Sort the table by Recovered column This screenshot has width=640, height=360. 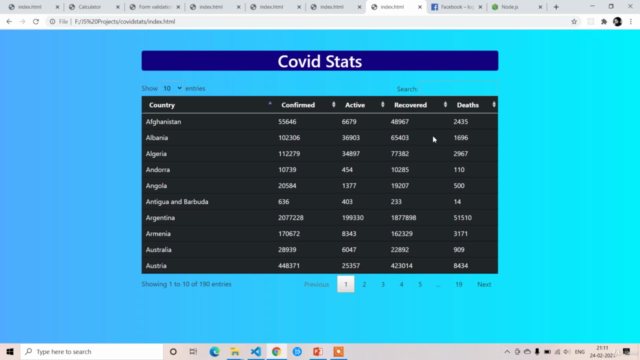tap(418, 105)
